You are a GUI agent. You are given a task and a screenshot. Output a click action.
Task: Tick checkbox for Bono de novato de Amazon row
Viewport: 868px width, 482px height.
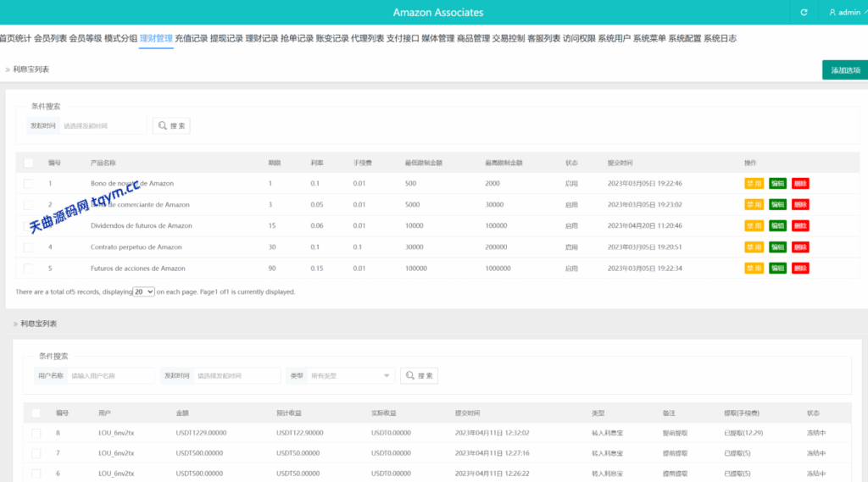click(28, 183)
